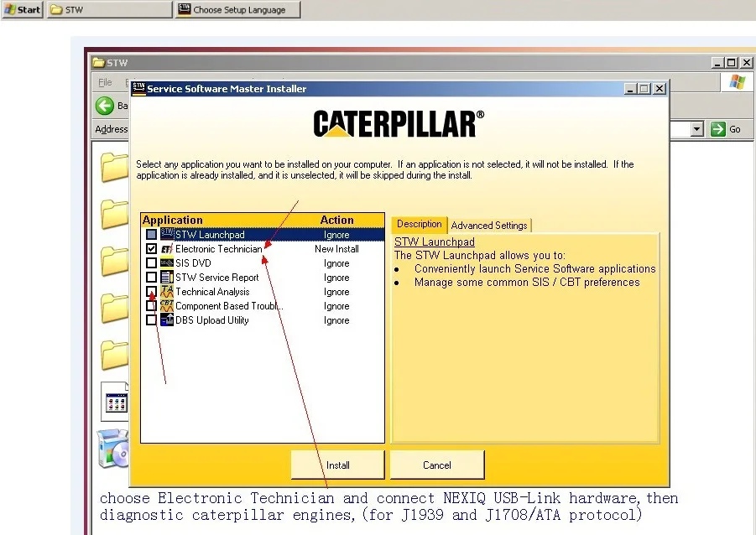Click the Technical Analysis TA icon
The width and height of the screenshot is (756, 535).
[167, 292]
